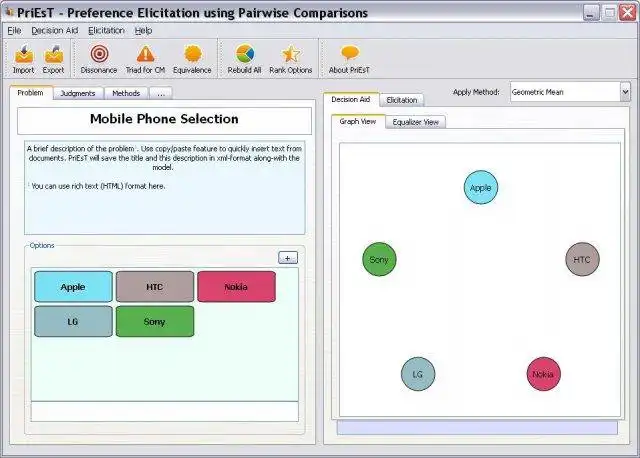Click the HTC node in graph
Screen dimensions: 640x458
[x=582, y=259]
